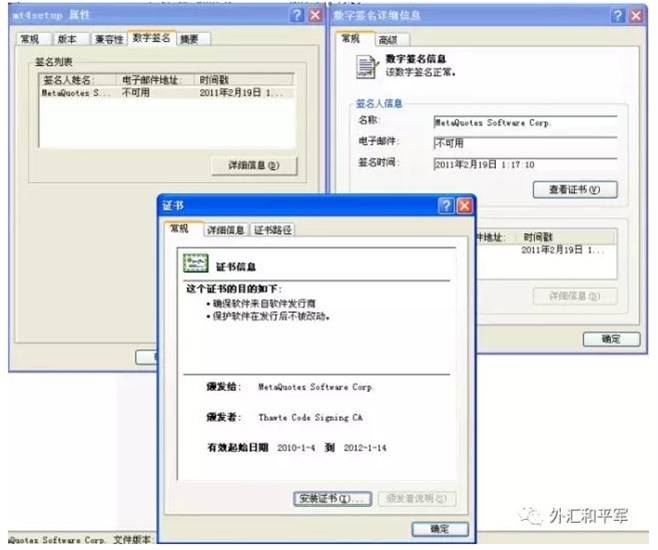Open 详细信息 tab in 证书 dialog
This screenshot has height=550, width=658.
point(226,230)
